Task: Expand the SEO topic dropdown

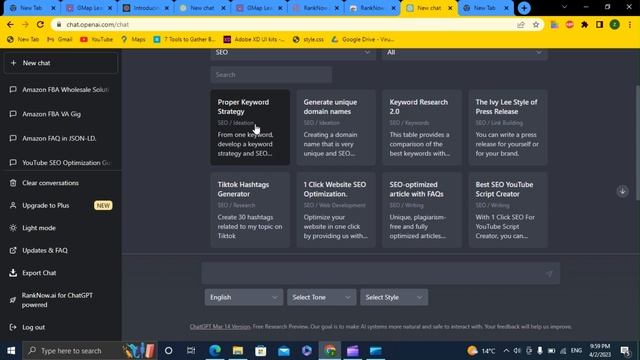Action: 293,53
